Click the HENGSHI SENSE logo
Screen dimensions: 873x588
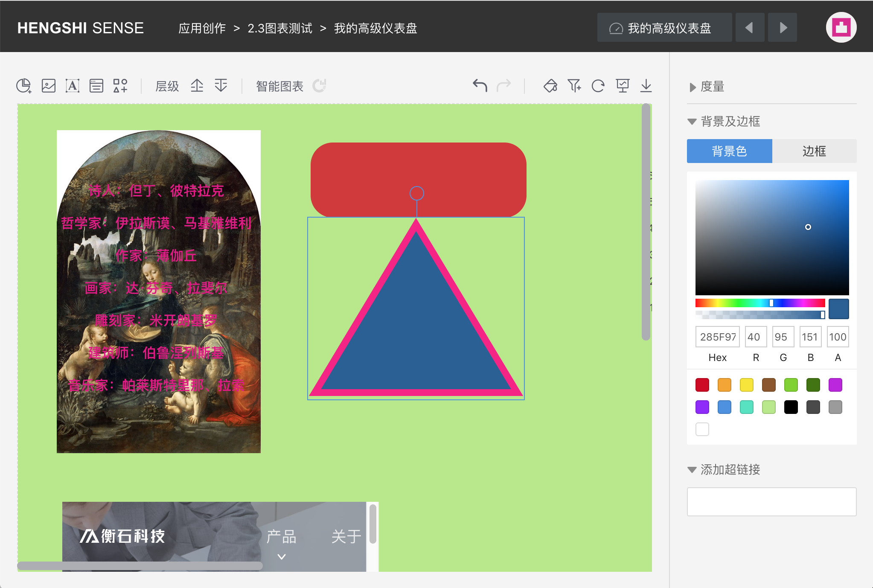pos(80,28)
